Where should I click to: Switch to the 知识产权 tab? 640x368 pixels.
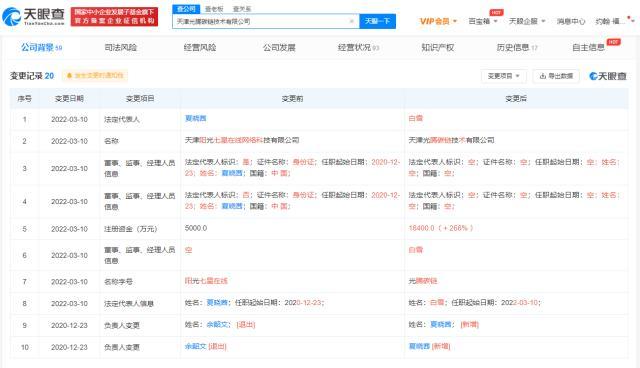438,47
